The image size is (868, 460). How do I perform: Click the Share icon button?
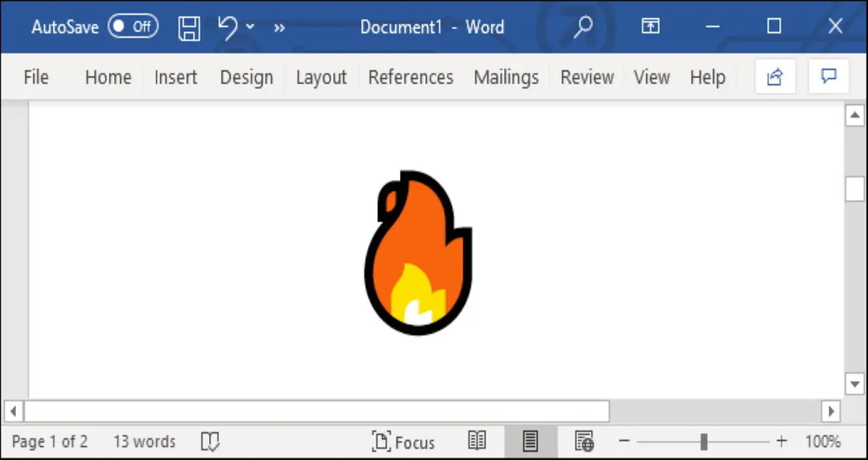pos(775,77)
